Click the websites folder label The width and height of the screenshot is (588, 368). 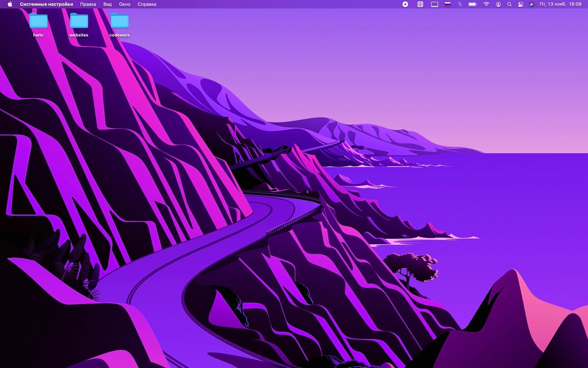(x=79, y=35)
